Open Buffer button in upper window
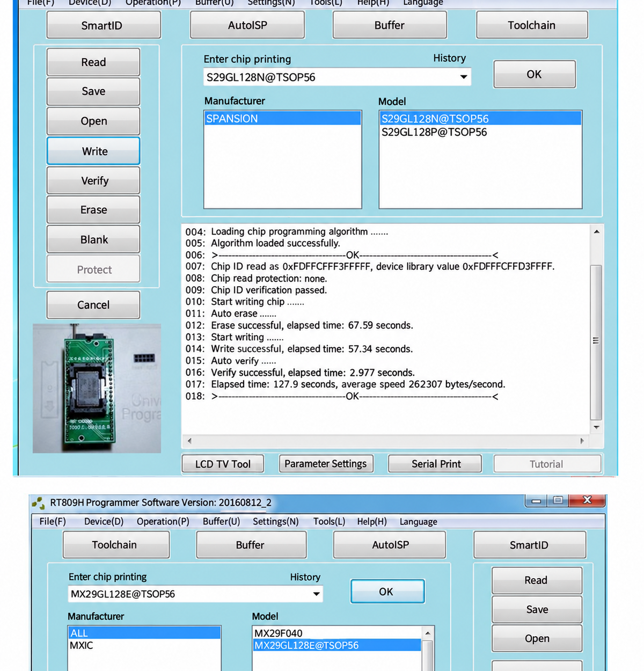This screenshot has width=644, height=671. coord(390,25)
